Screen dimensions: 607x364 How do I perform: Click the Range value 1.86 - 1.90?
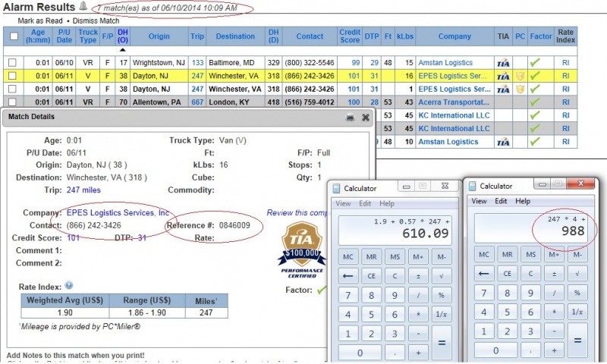147,312
